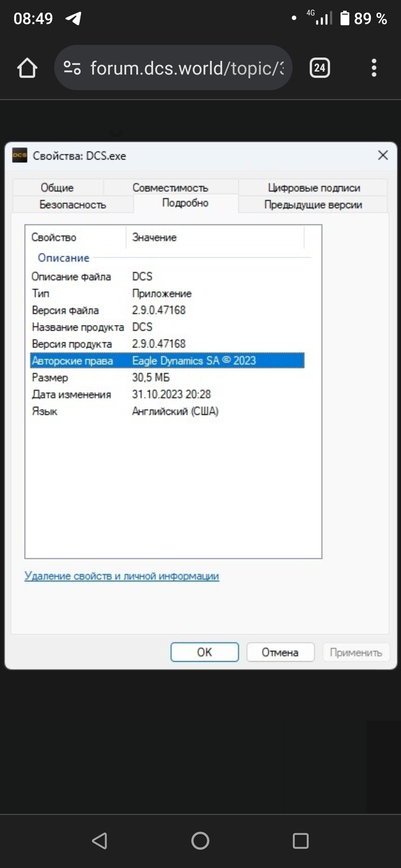
Task: Tap the forum.dcs.world address bar
Action: pyautogui.click(x=173, y=68)
